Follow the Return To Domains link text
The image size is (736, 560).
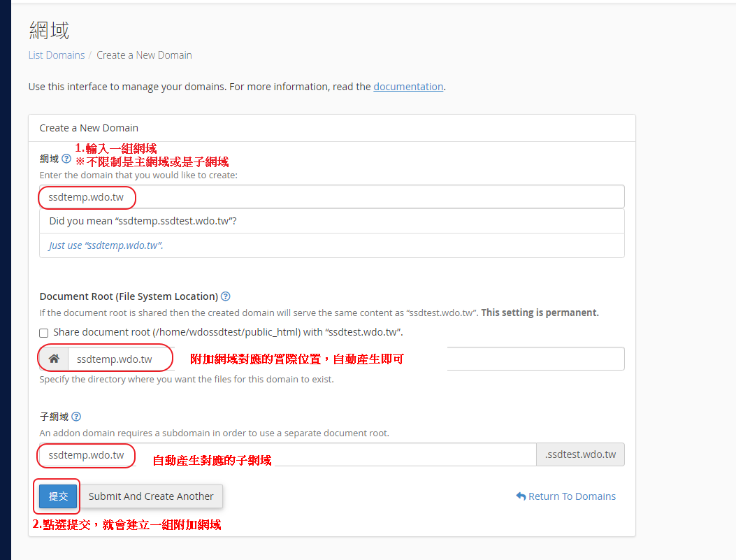coord(572,496)
